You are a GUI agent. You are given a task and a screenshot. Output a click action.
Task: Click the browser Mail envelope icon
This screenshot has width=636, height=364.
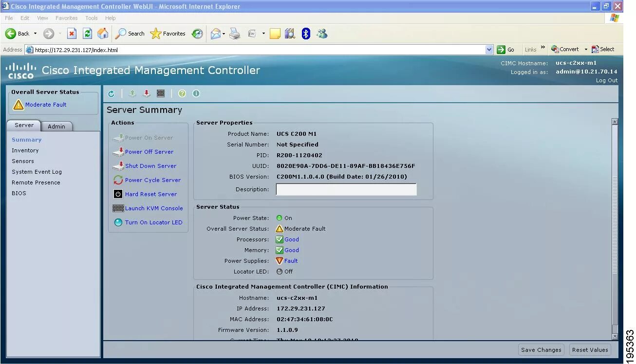[x=215, y=34]
